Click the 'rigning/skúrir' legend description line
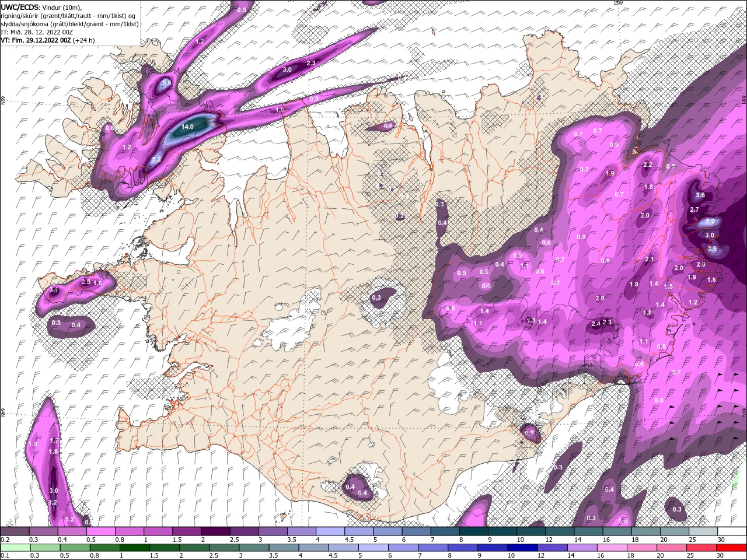 68,16
